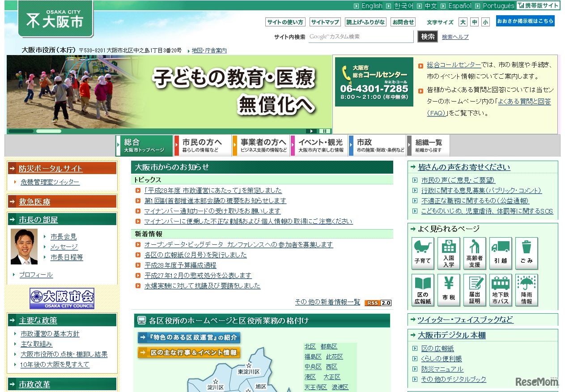The width and height of the screenshot is (565, 392).
Task: Click the 携帯版サイト mobile site icon
Action: coord(538,6)
